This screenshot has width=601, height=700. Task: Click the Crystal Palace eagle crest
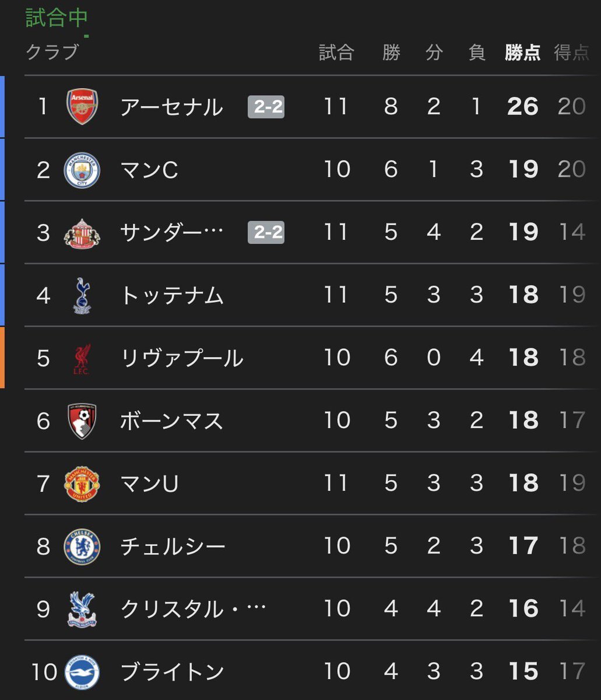pyautogui.click(x=82, y=610)
